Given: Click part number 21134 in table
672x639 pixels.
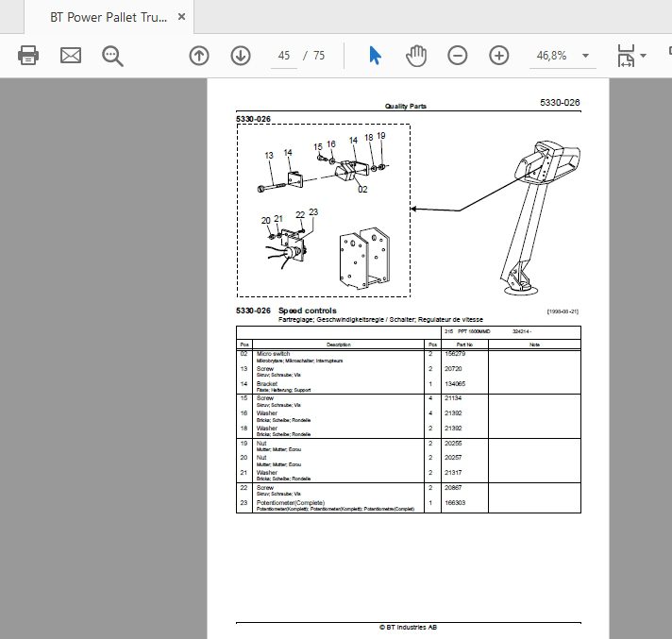Looking at the screenshot, I should point(453,398).
